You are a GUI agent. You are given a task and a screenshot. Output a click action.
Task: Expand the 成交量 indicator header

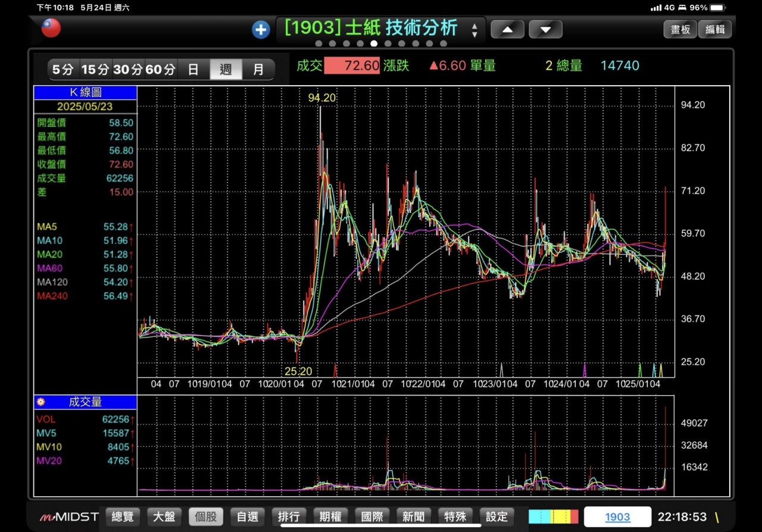tap(86, 402)
